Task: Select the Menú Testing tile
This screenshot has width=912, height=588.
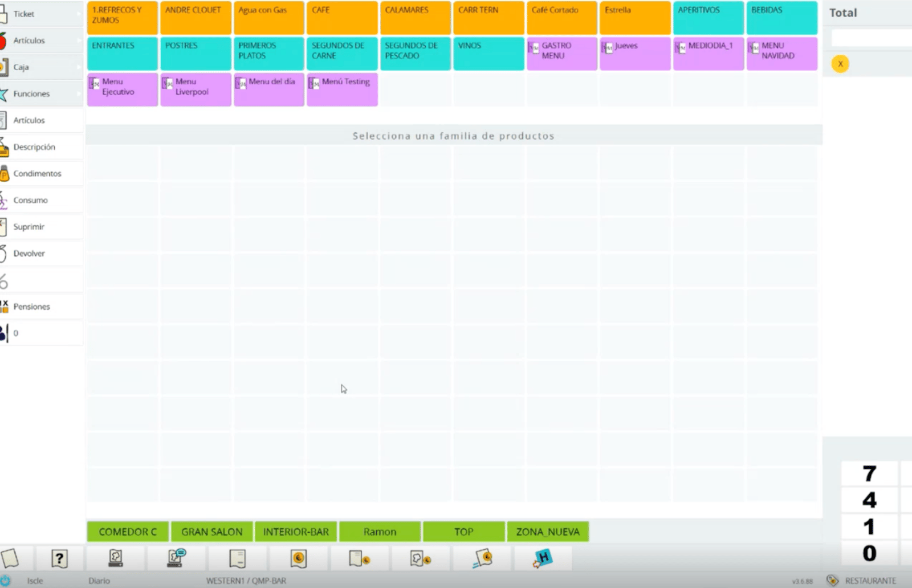Action: 342,89
